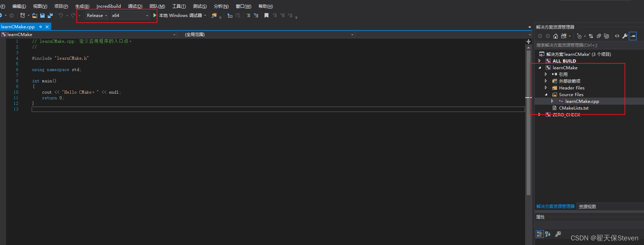Click the Comment Out Selection icon
The height and width of the screenshot is (245, 644).
(x=248, y=16)
